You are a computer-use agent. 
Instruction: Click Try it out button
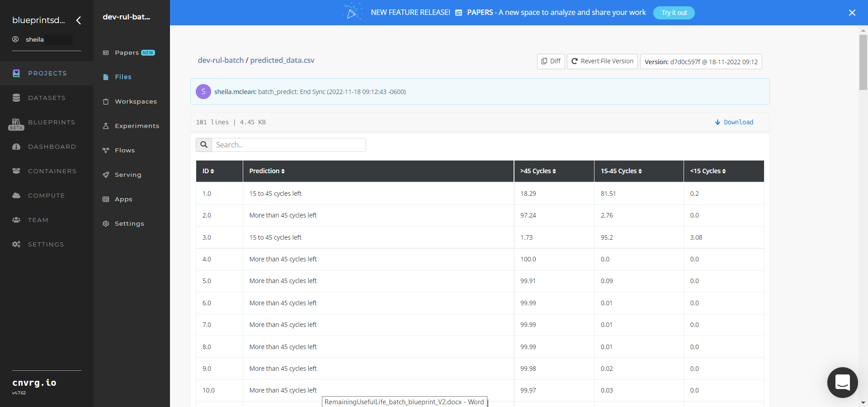pos(674,13)
